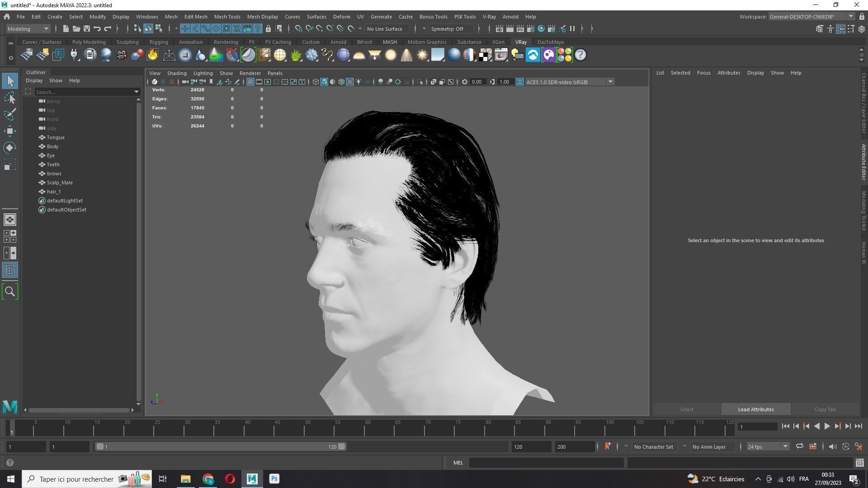Viewport: 868px width, 488px height.
Task: Open the Modeling menu set dropdown
Action: [x=28, y=29]
